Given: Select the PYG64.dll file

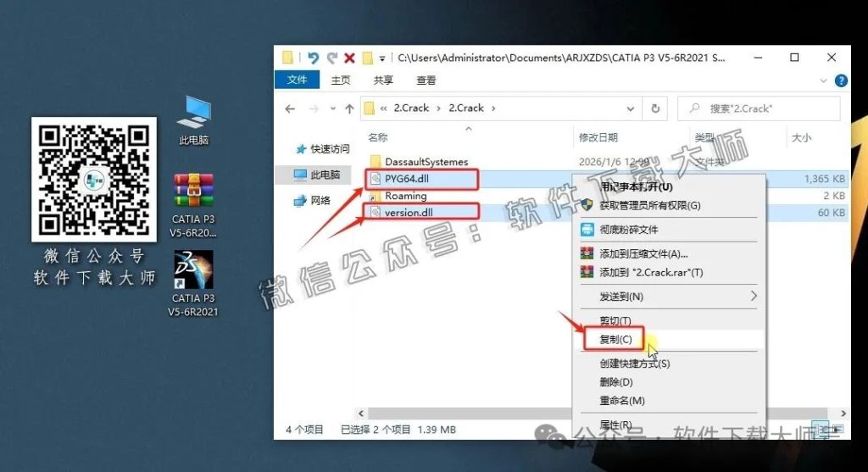Looking at the screenshot, I should coord(406,179).
